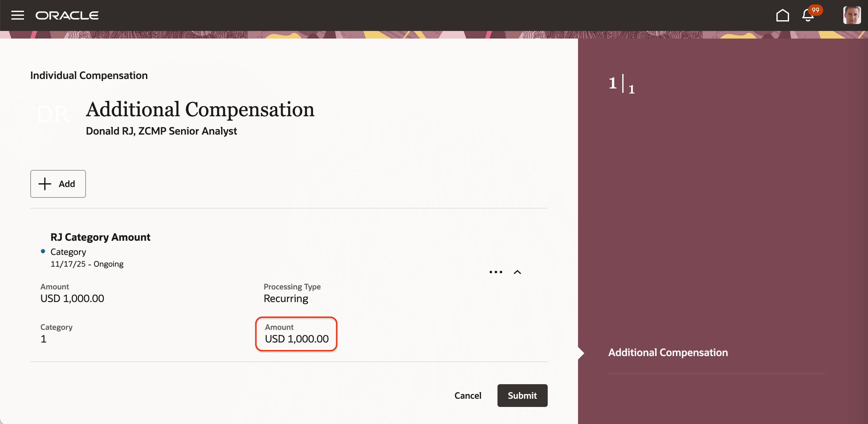Image resolution: width=868 pixels, height=424 pixels.
Task: Collapse the RJ Category Amount section
Action: [x=517, y=272]
